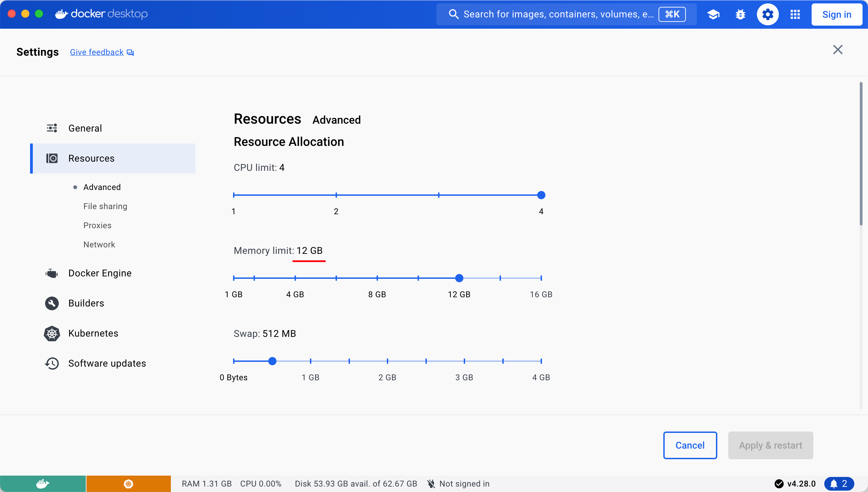This screenshot has width=868, height=492.
Task: Open the Network sub-item under Resources
Action: (x=99, y=244)
